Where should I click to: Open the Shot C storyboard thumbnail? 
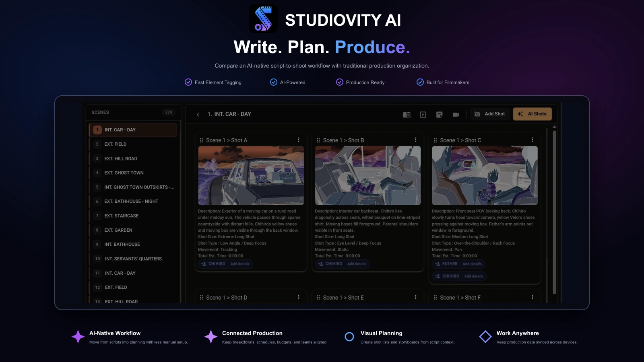(x=485, y=175)
